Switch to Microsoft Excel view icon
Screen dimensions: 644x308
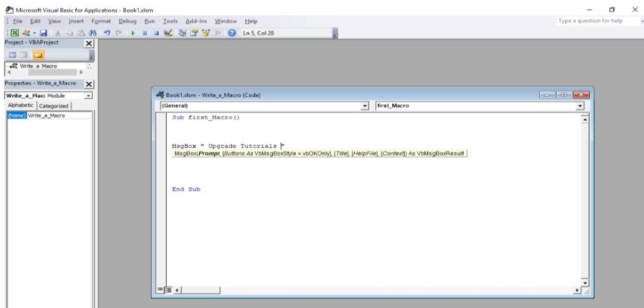coord(14,33)
